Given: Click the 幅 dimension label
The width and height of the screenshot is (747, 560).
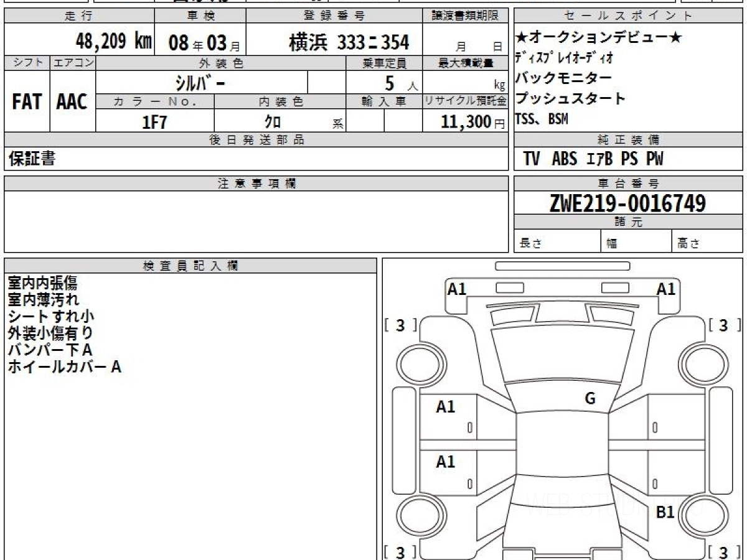Looking at the screenshot, I should coord(612,244).
